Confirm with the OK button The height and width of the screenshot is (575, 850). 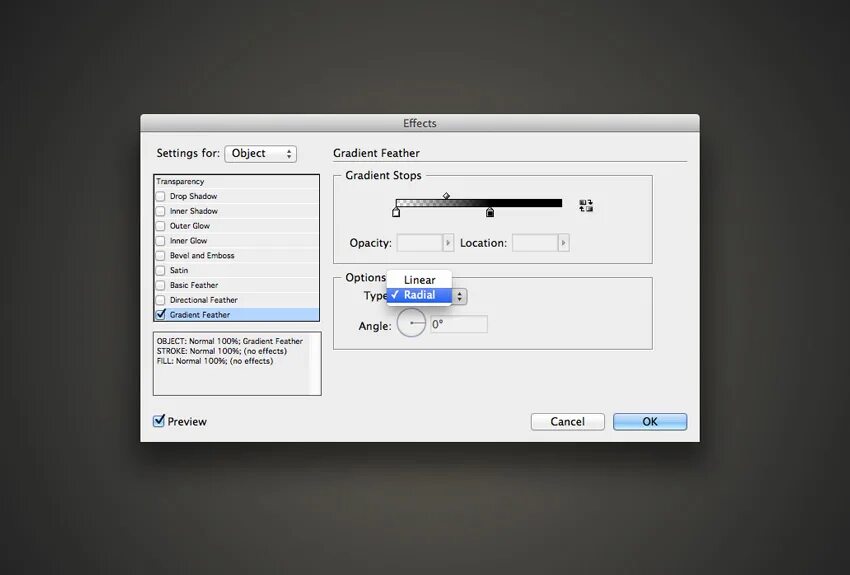point(650,422)
